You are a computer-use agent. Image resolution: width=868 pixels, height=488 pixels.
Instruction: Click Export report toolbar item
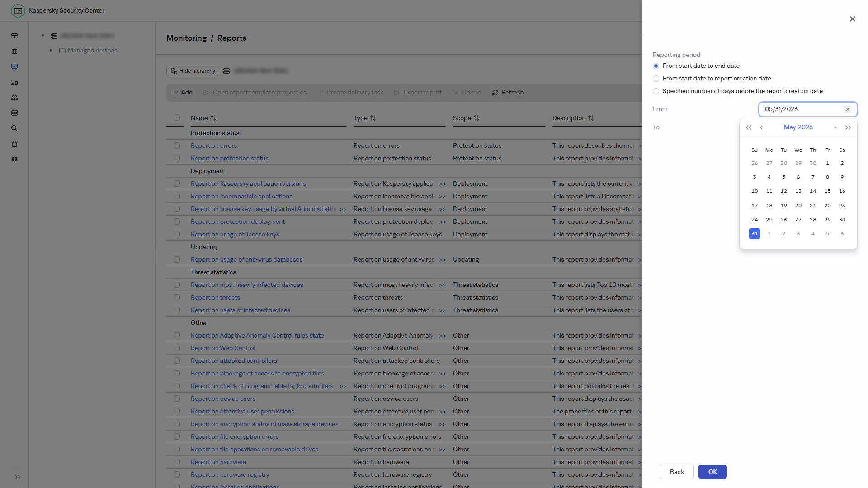click(x=418, y=92)
